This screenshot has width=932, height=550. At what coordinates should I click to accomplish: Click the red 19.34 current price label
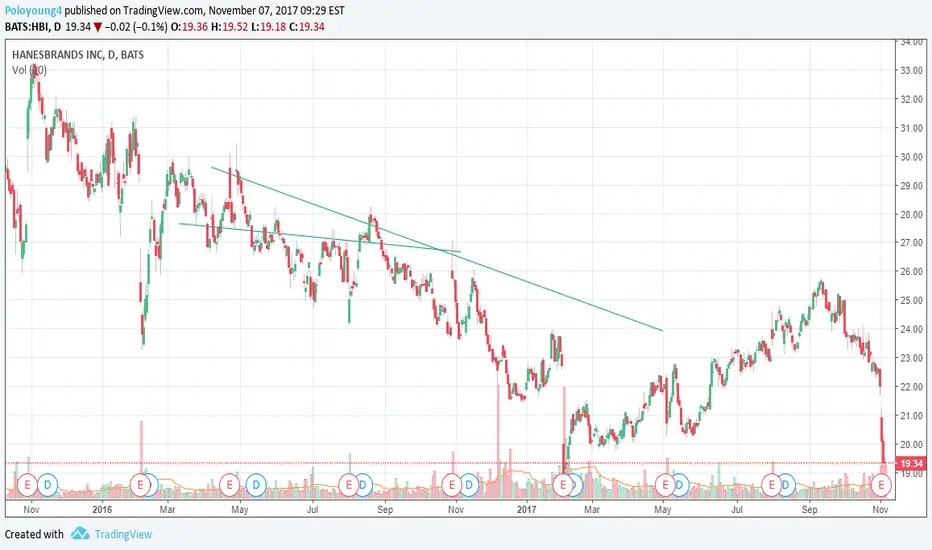911,463
